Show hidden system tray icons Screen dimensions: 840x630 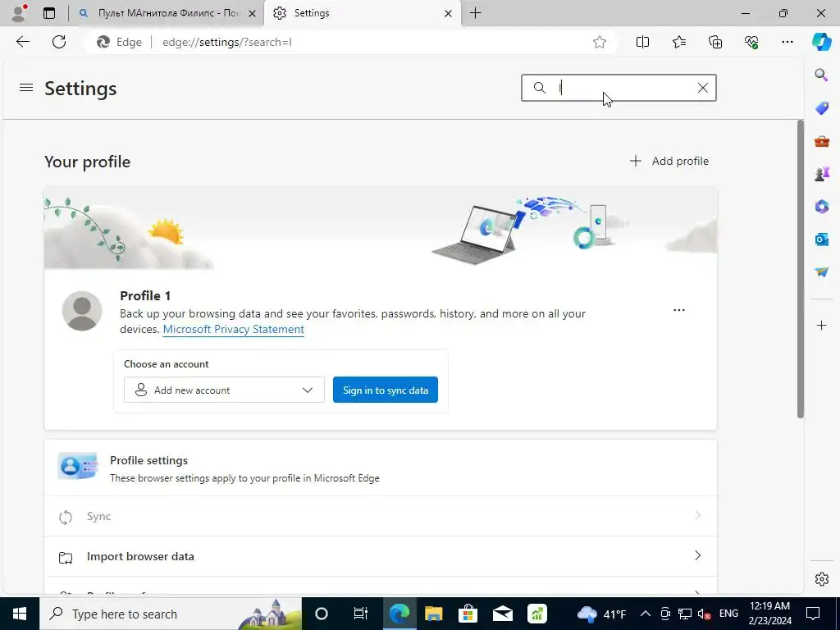pyautogui.click(x=646, y=614)
